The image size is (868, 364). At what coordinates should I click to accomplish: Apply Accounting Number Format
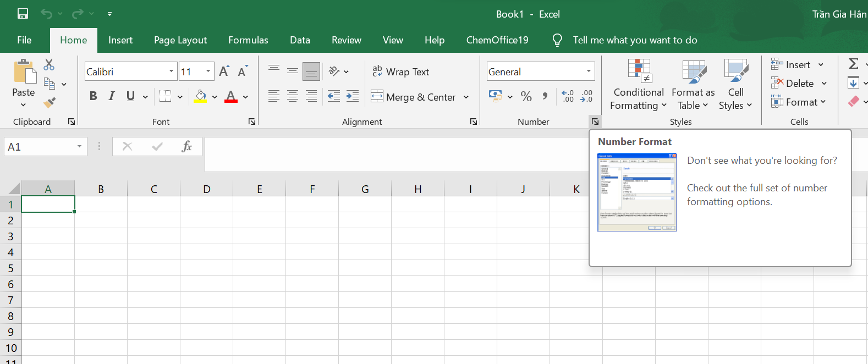496,96
